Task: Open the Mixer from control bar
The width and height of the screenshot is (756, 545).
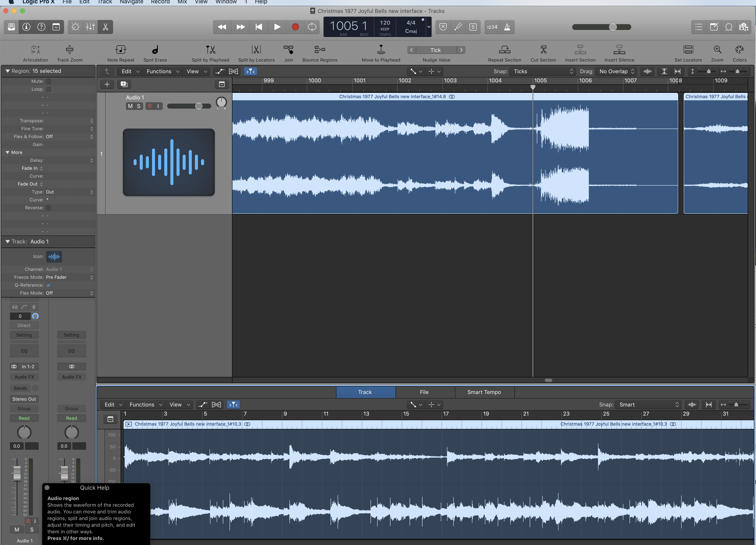Action: (90, 27)
